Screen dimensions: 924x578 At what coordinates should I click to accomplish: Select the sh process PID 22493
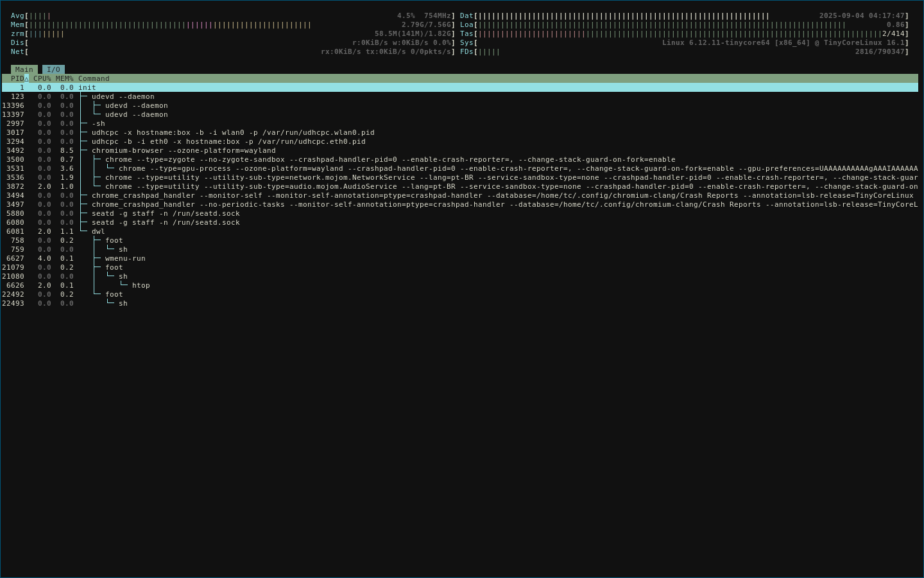pyautogui.click(x=460, y=303)
